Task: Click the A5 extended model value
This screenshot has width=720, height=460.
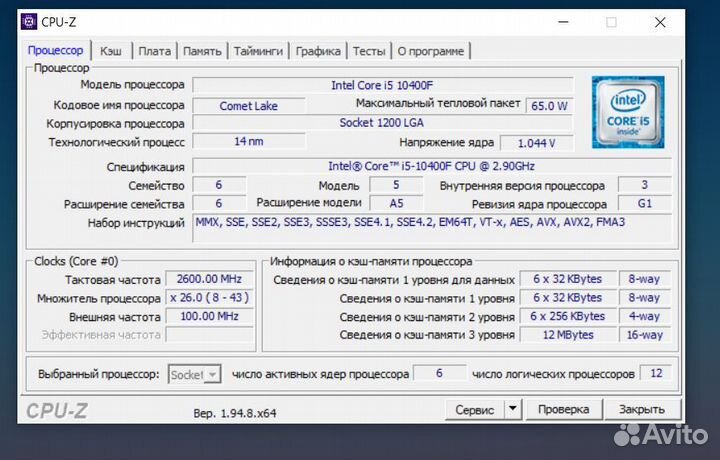Action: pos(396,203)
